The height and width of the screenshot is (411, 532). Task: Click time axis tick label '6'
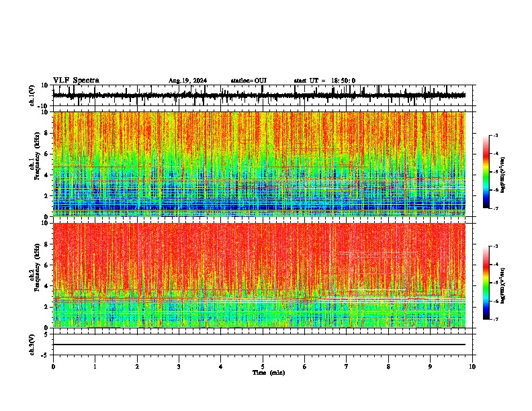coord(305,367)
